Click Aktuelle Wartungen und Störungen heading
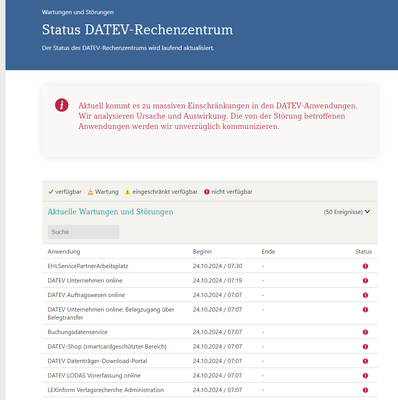 110,212
